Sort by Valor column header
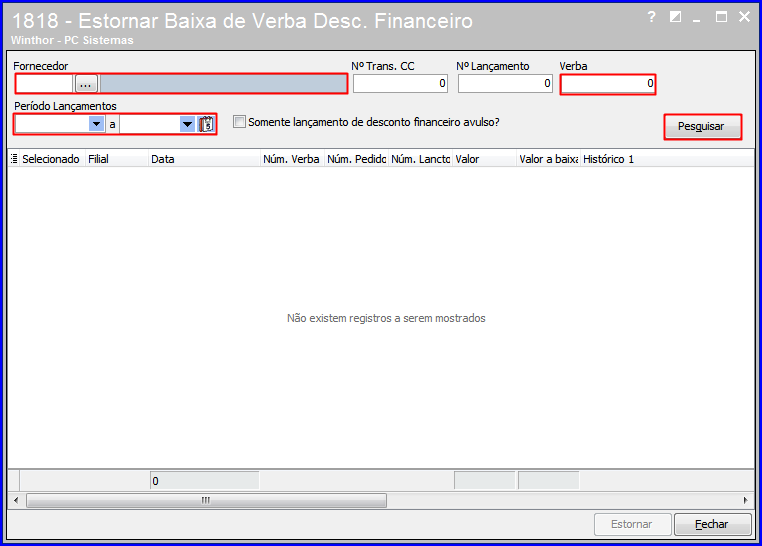The height and width of the screenshot is (546, 762). point(484,159)
